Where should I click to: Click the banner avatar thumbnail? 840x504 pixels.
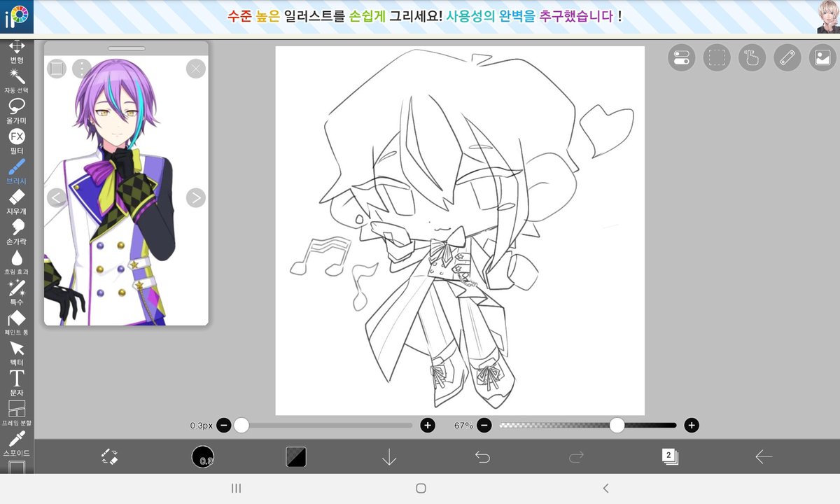pos(828,17)
